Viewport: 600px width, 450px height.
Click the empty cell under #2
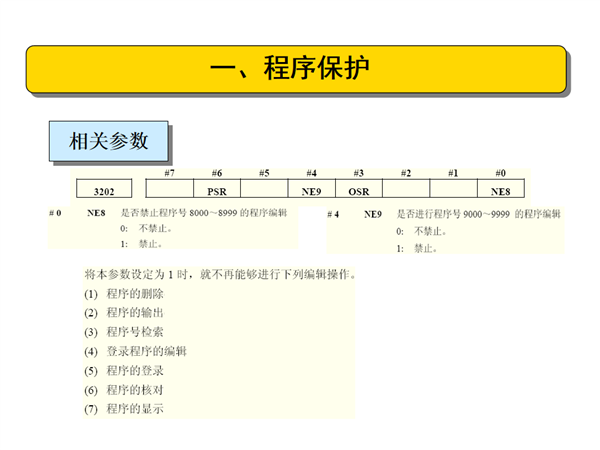tap(406, 189)
